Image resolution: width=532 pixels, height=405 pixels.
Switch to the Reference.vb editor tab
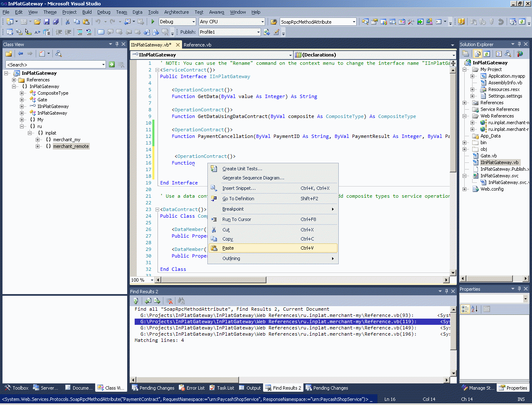(197, 45)
